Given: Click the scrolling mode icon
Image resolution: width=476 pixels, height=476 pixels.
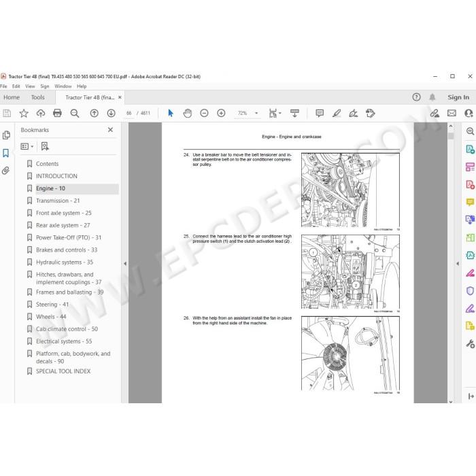Looking at the screenshot, I should point(294,114).
